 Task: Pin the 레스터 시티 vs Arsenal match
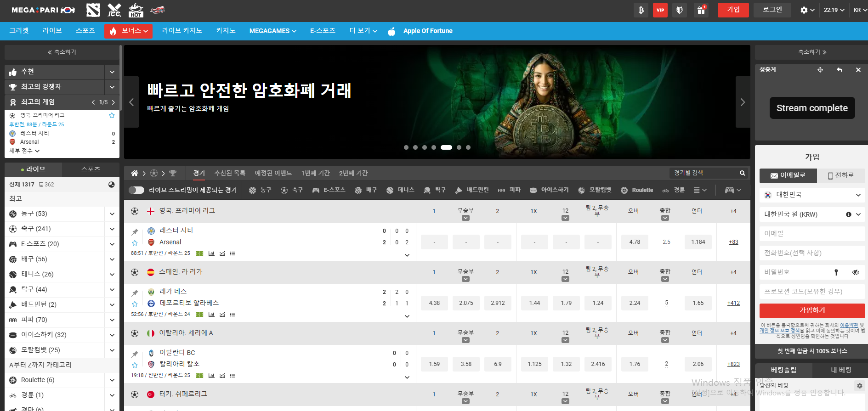pyautogui.click(x=135, y=232)
